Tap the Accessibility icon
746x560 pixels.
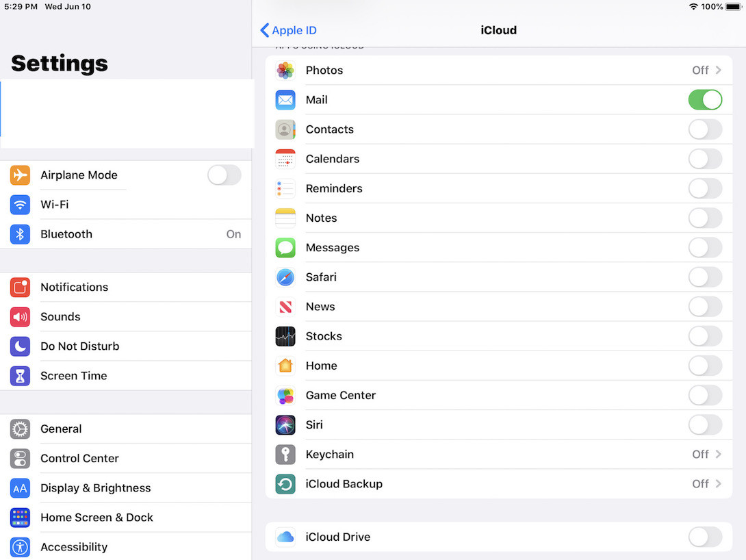coord(20,547)
